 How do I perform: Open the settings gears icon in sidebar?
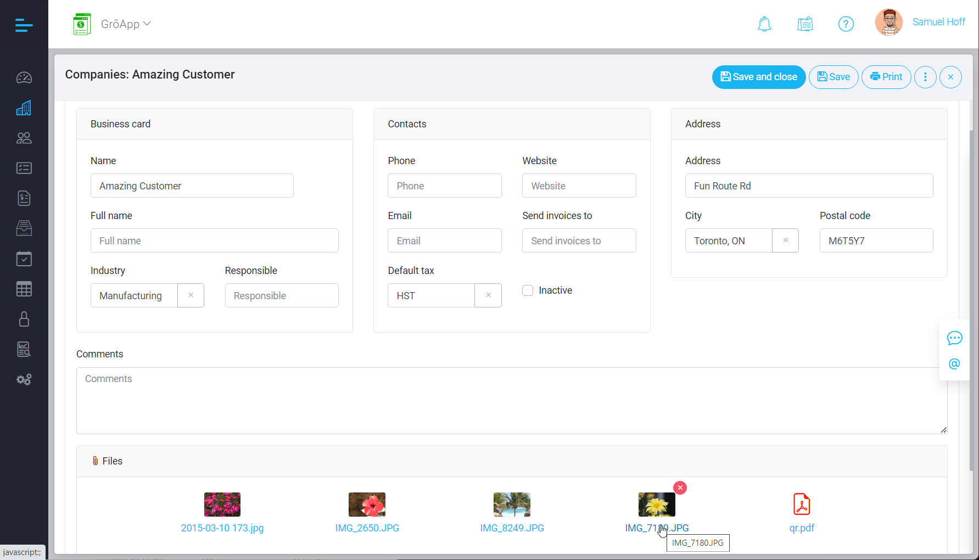(x=24, y=379)
